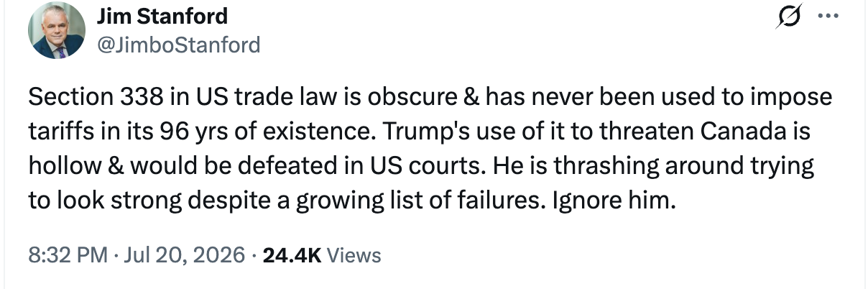Click the Grok explain-post icon
868x289 pixels.
pos(788,17)
